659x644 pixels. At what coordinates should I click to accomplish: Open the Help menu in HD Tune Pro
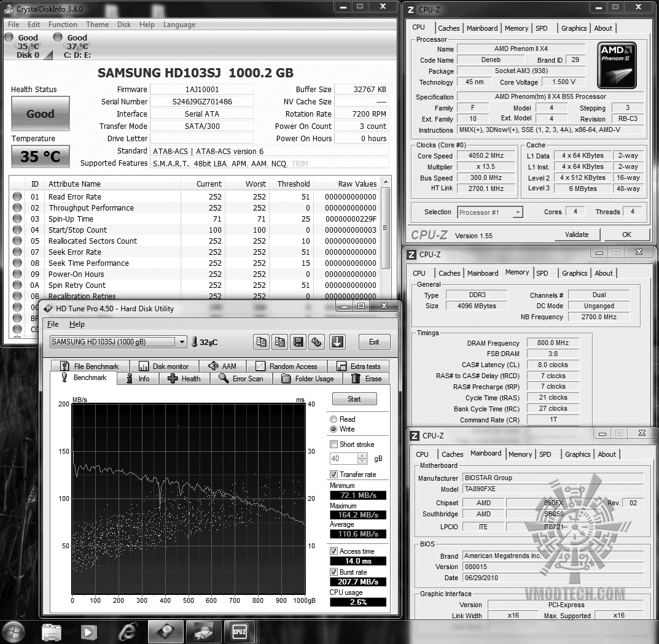tap(77, 324)
